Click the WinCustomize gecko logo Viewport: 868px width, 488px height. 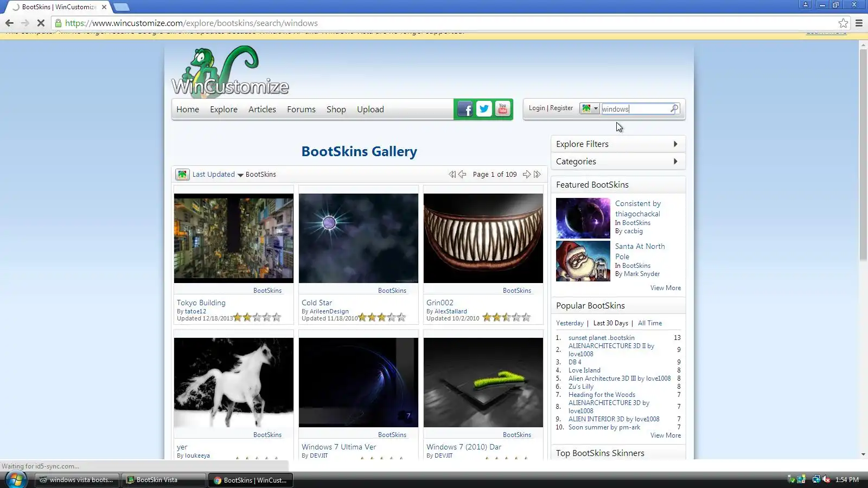[x=230, y=72]
